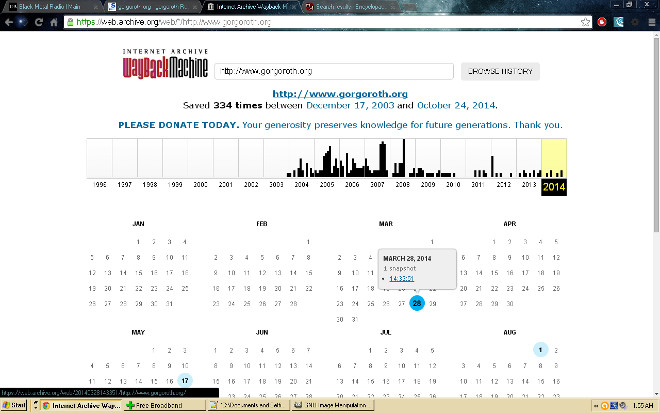Select year 2004 on the timeline
This screenshot has width=660, height=413.
pos(301,184)
